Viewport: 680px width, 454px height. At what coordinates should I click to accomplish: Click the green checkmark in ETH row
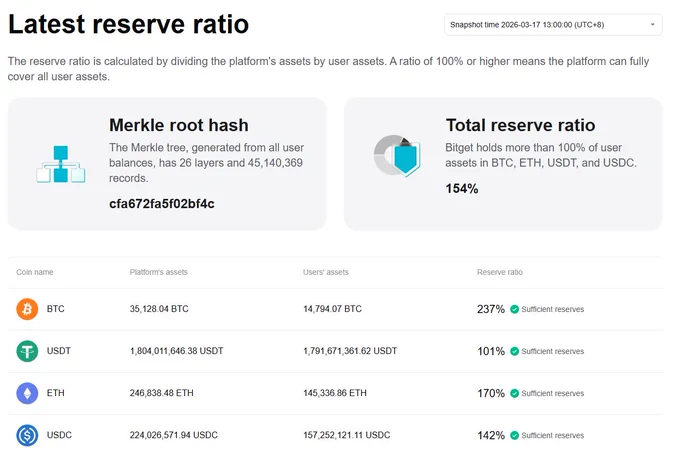point(514,393)
